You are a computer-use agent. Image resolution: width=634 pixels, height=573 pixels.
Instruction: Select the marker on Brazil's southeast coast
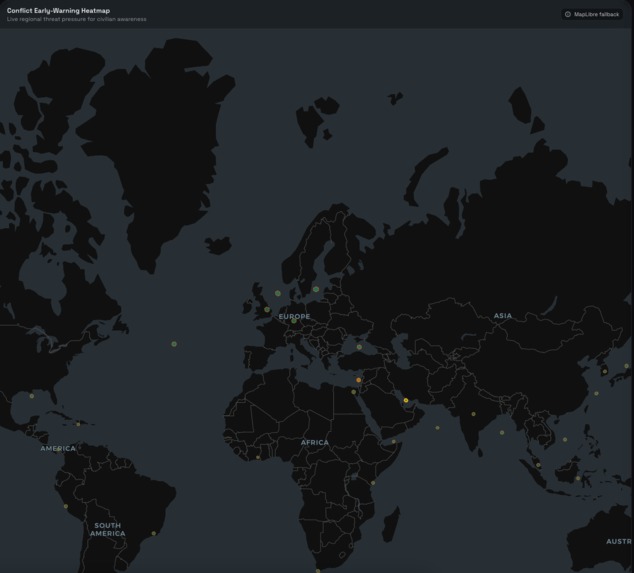[154, 533]
